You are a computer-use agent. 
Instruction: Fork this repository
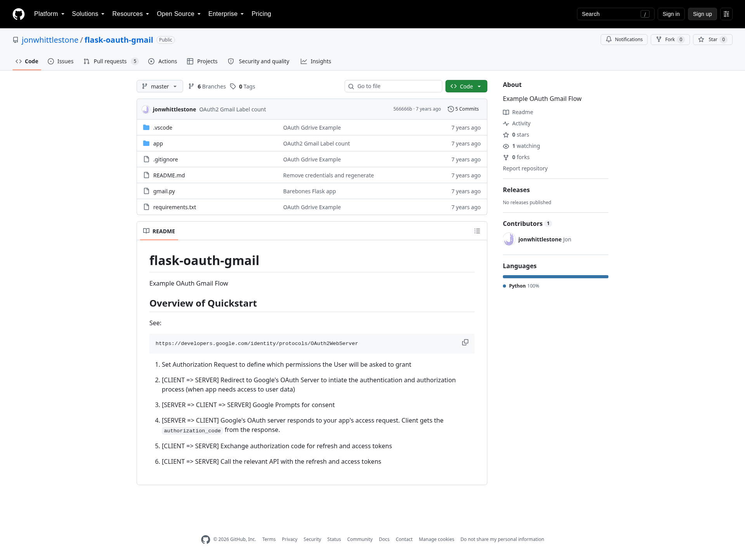pos(670,40)
